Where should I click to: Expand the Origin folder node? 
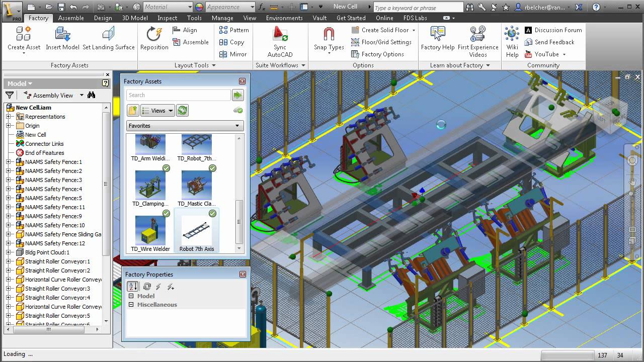pos(8,126)
